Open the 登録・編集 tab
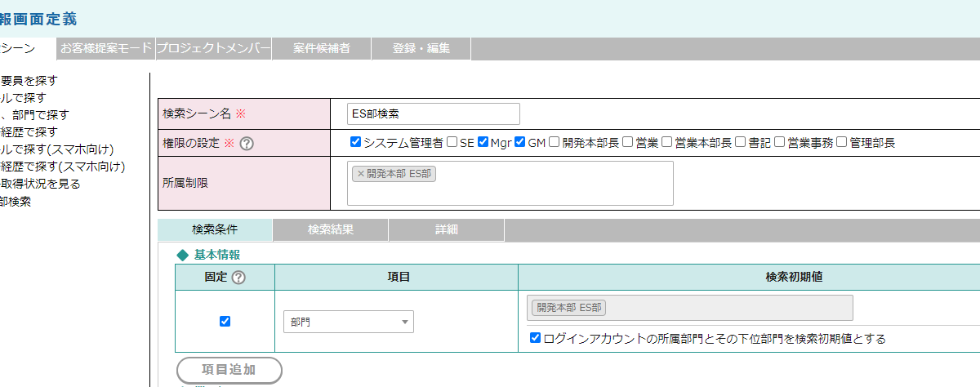Screen dimensions: 980x387 click(421, 48)
